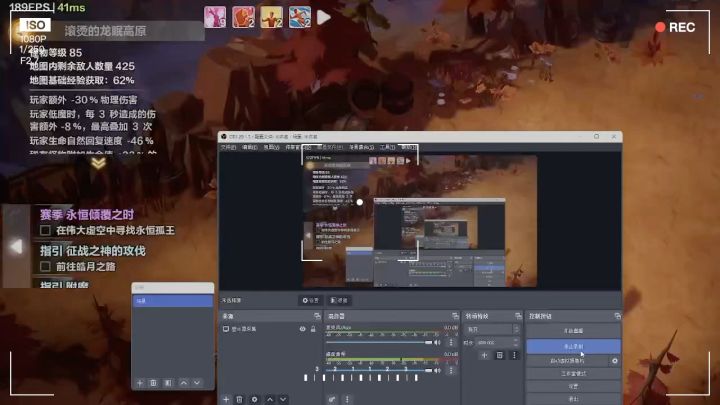Image resolution: width=720 pixels, height=405 pixels.
Task: Check the 在伟大虚空中寻找永恒孤王 quest box
Action: [45, 230]
